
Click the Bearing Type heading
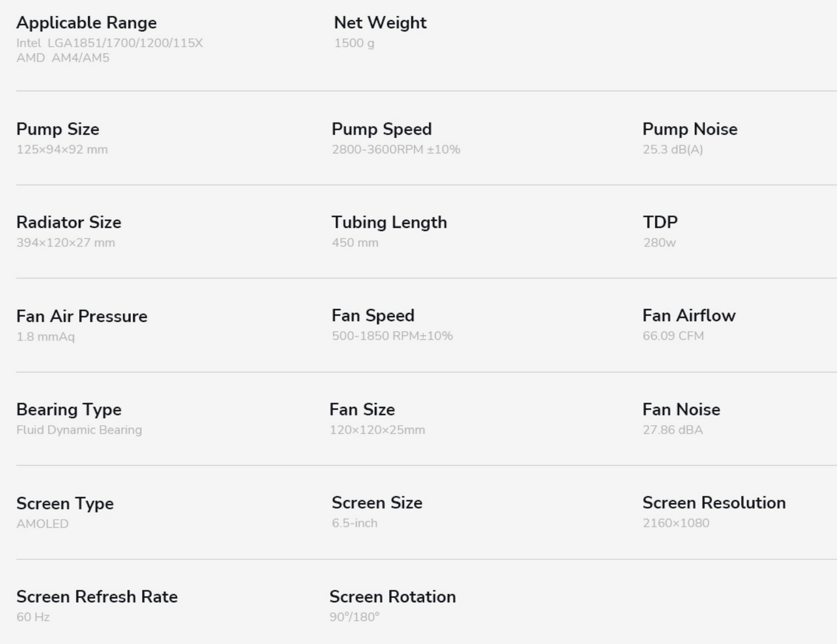pyautogui.click(x=69, y=410)
